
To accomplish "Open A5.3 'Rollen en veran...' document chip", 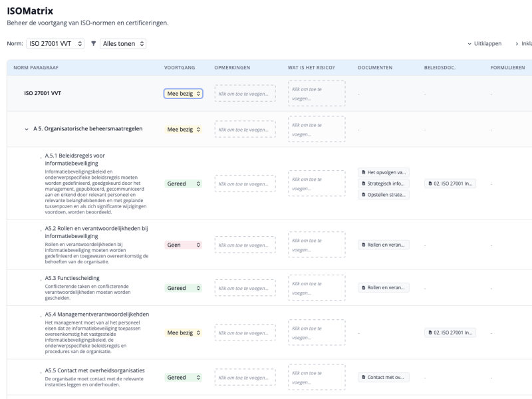I will pyautogui.click(x=384, y=288).
